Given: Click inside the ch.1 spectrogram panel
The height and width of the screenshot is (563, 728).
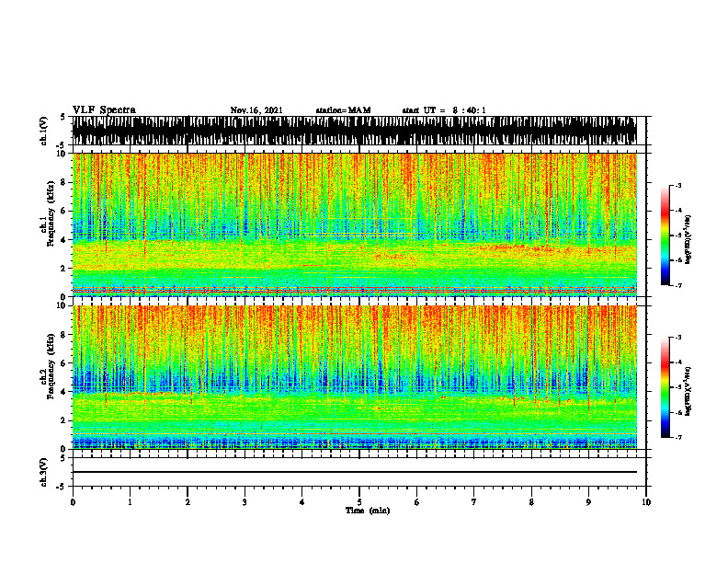Looking at the screenshot, I should click(x=354, y=224).
